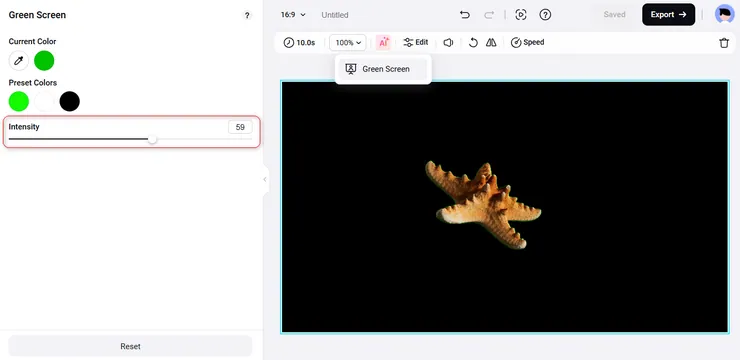The height and width of the screenshot is (360, 740).
Task: Delete the clip with the trash icon
Action: click(724, 43)
